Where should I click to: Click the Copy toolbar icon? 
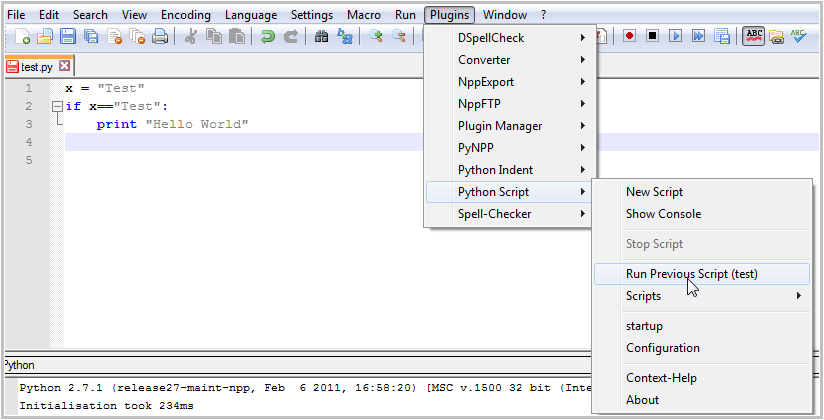[214, 36]
